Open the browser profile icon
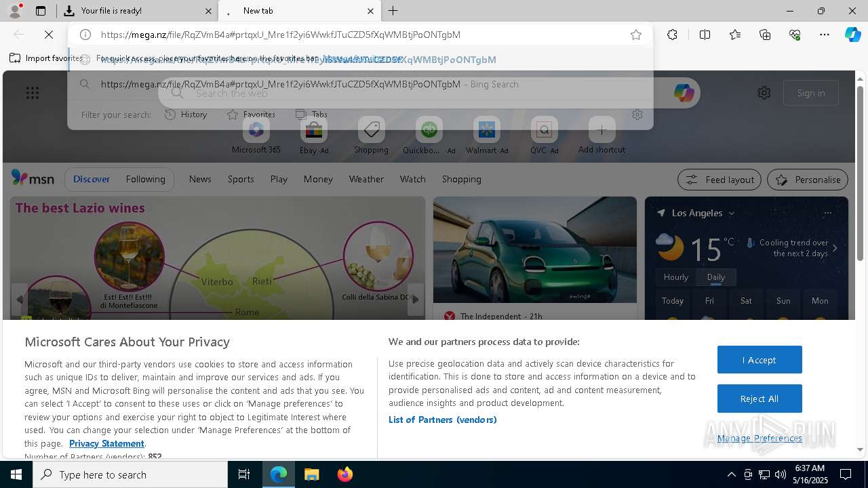868x488 pixels. (15, 11)
